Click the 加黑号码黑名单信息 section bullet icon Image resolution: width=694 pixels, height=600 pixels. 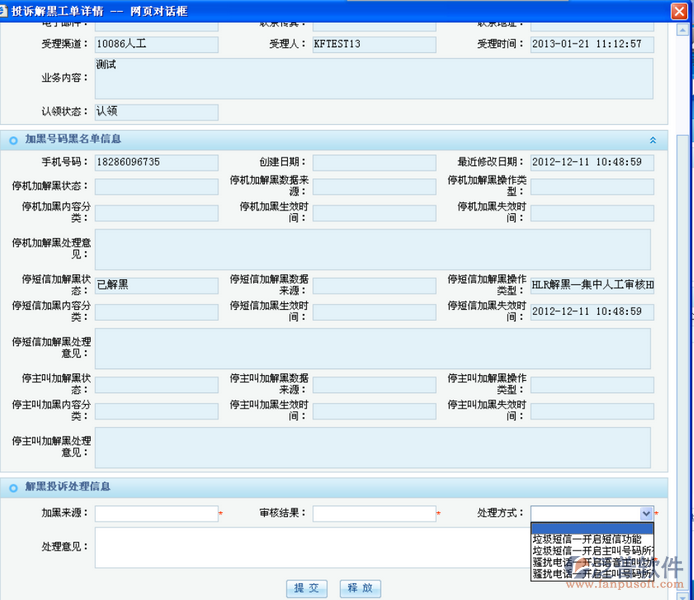[x=14, y=140]
